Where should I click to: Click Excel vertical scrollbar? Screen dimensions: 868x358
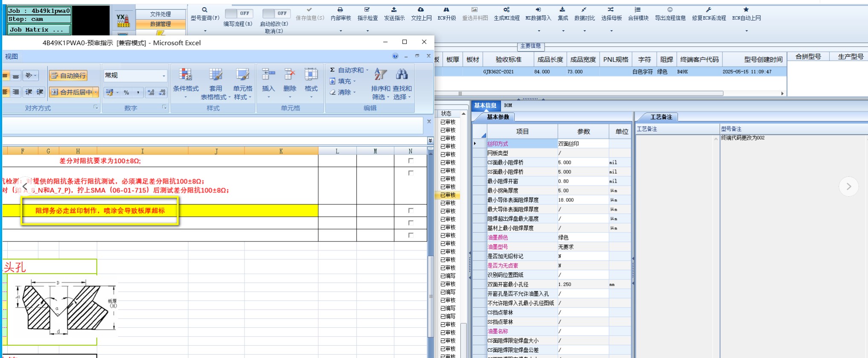pyautogui.click(x=431, y=296)
